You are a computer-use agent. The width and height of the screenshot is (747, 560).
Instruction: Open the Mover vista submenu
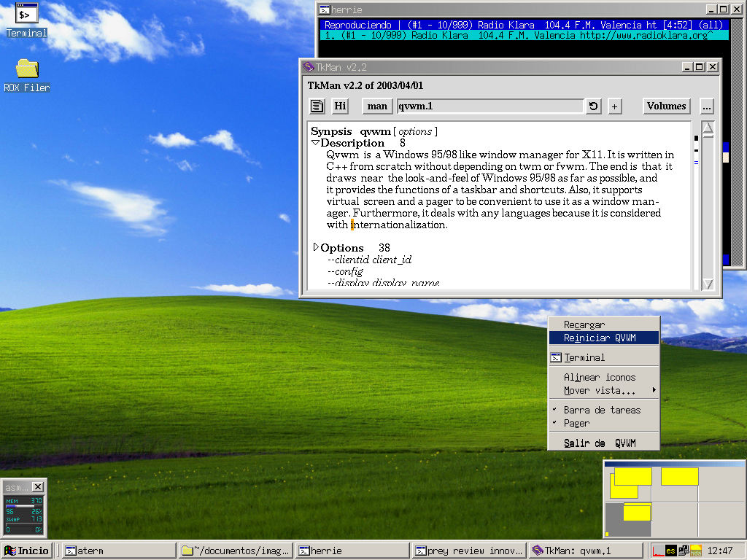604,391
